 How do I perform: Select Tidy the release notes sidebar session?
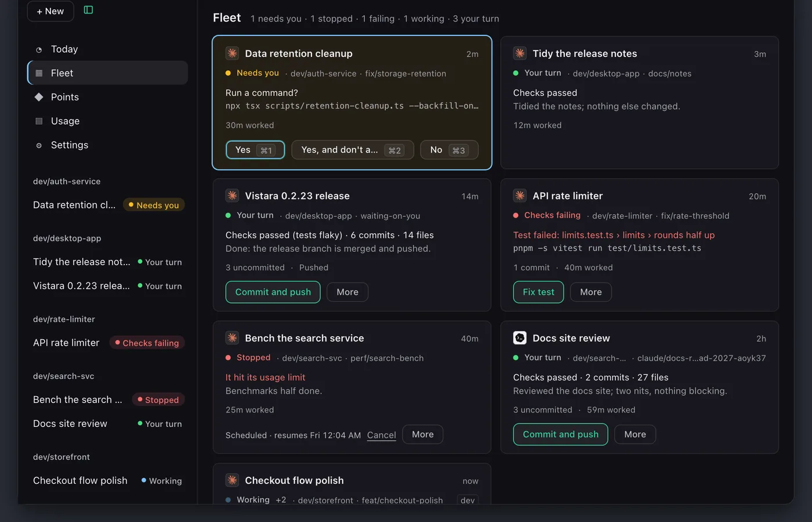pyautogui.click(x=107, y=262)
